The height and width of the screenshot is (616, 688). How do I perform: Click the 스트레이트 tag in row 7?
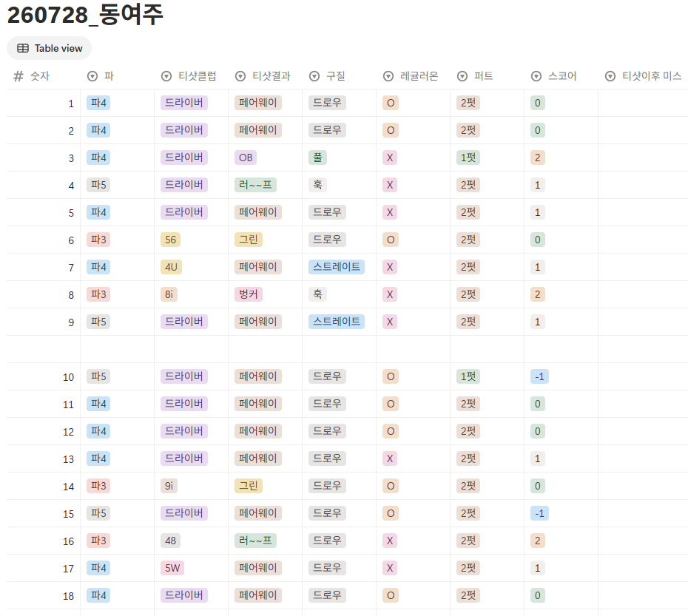tap(337, 267)
